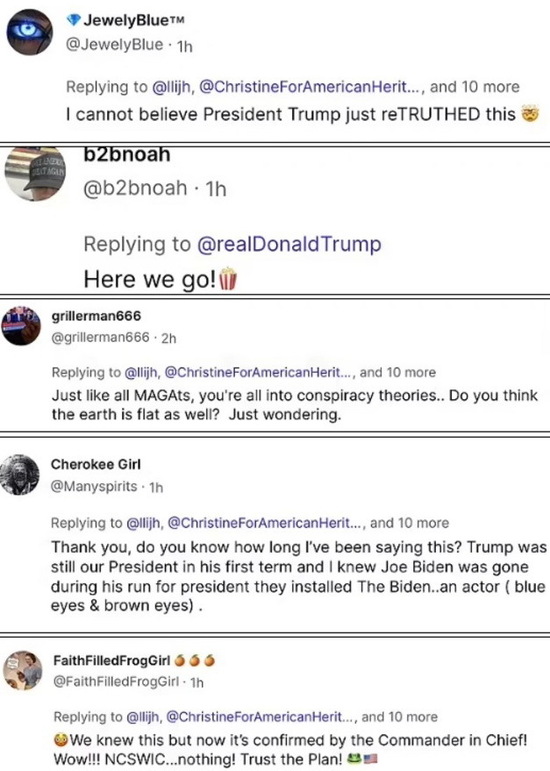This screenshot has width=550, height=771.
Task: Expand 'and 10 more' in JewelyBlue's reply
Action: (x=475, y=87)
